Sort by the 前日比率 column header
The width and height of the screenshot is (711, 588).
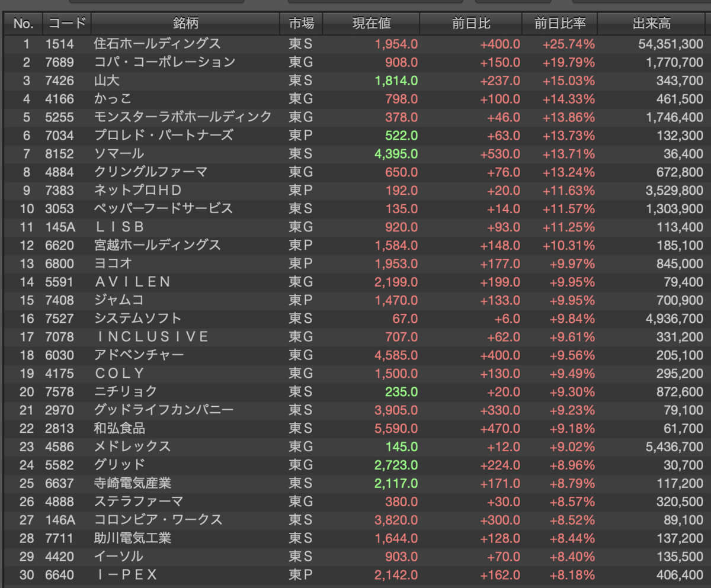tap(560, 24)
